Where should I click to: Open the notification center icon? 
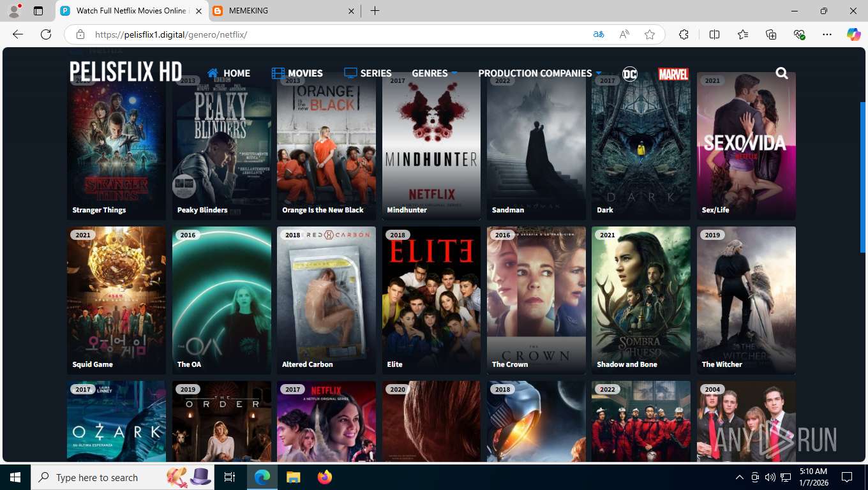847,477
